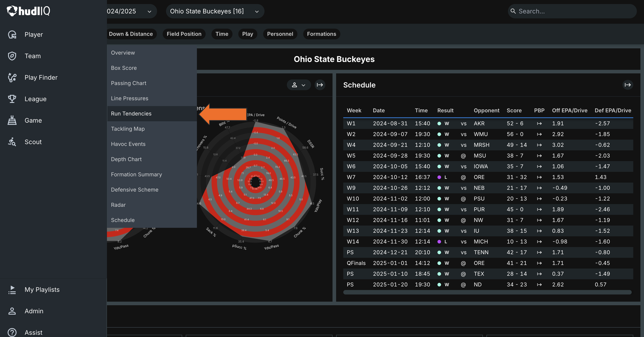The height and width of the screenshot is (337, 644).
Task: Click the Formations filter button
Action: (x=322, y=34)
